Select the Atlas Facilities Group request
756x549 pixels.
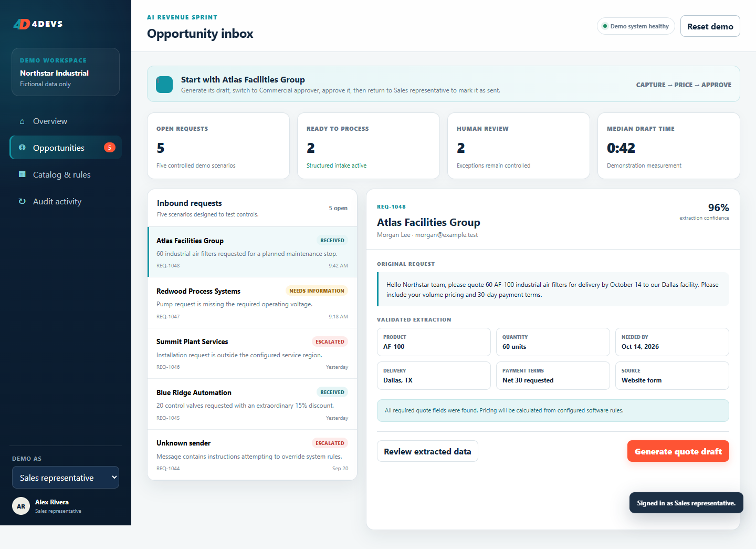coord(253,252)
